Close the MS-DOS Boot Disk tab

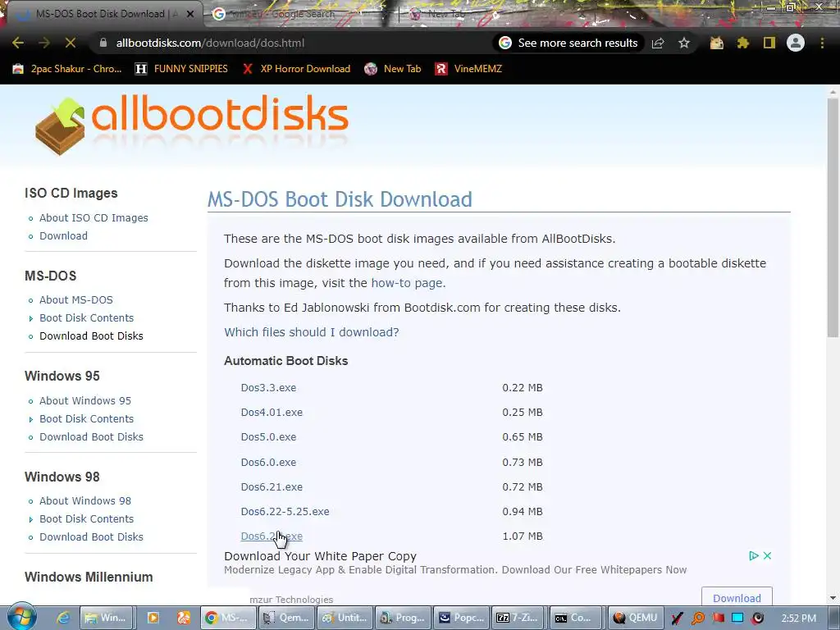190,14
